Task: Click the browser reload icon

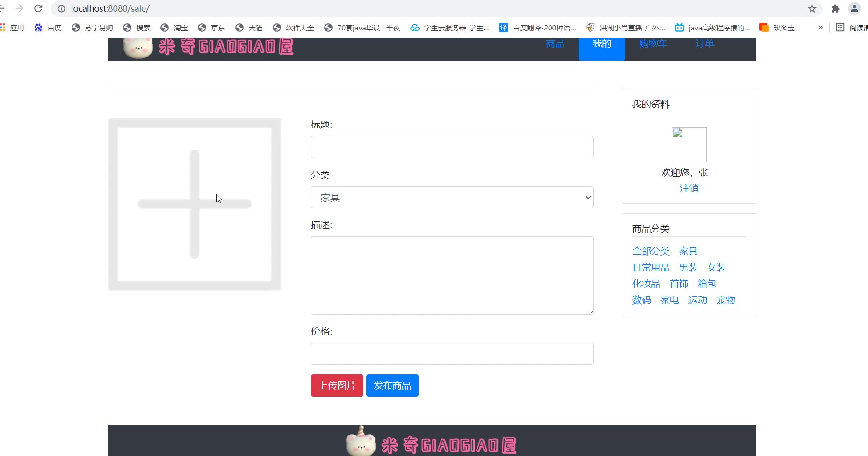Action: point(38,8)
